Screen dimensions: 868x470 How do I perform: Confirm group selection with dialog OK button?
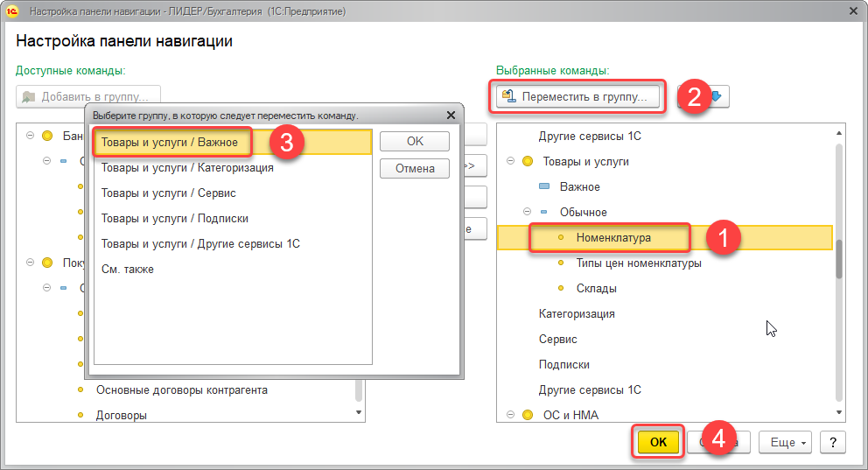415,141
